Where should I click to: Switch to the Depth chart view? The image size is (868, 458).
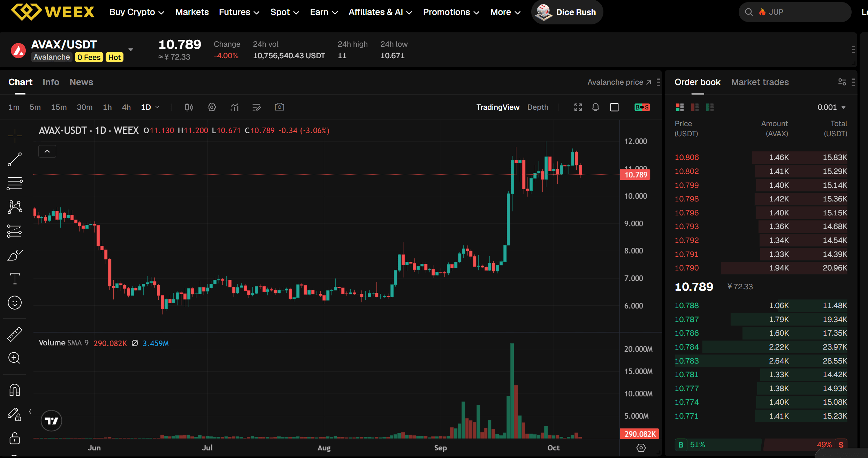(538, 107)
